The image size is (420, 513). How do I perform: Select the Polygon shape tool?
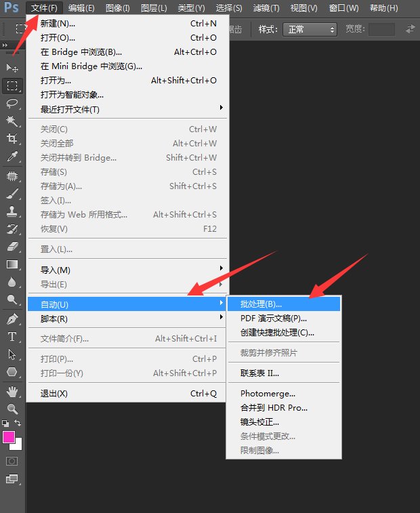12,372
